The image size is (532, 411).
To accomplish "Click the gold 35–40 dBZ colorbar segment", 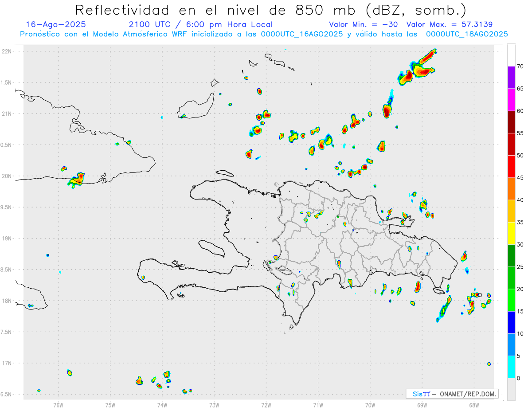I will pyautogui.click(x=511, y=211).
